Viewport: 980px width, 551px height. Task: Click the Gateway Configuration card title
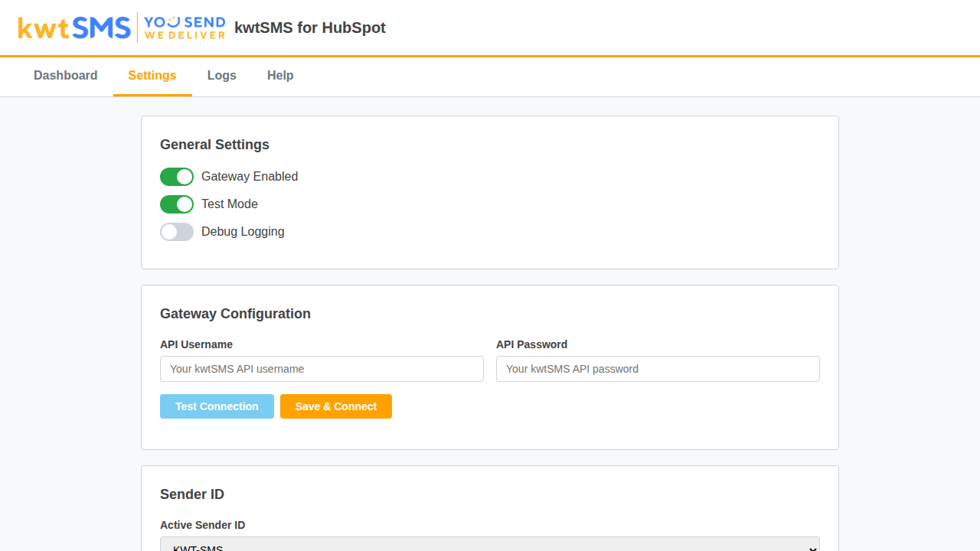[x=235, y=314]
